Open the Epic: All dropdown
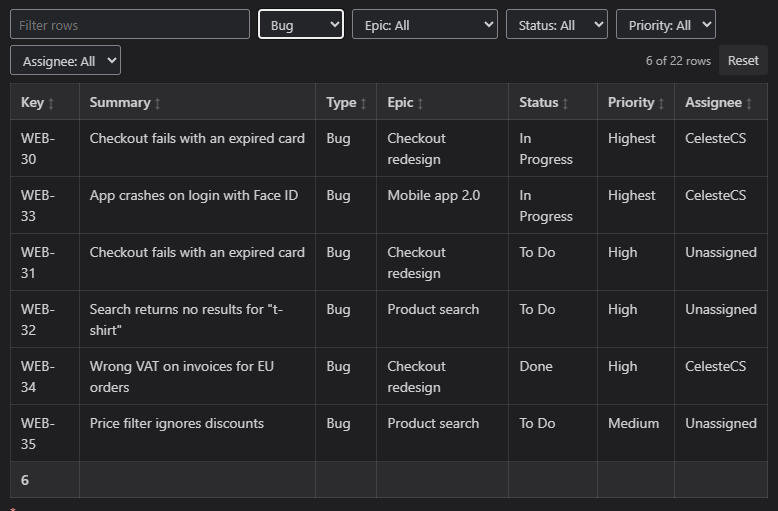Viewport: 778px width, 511px height. click(425, 24)
